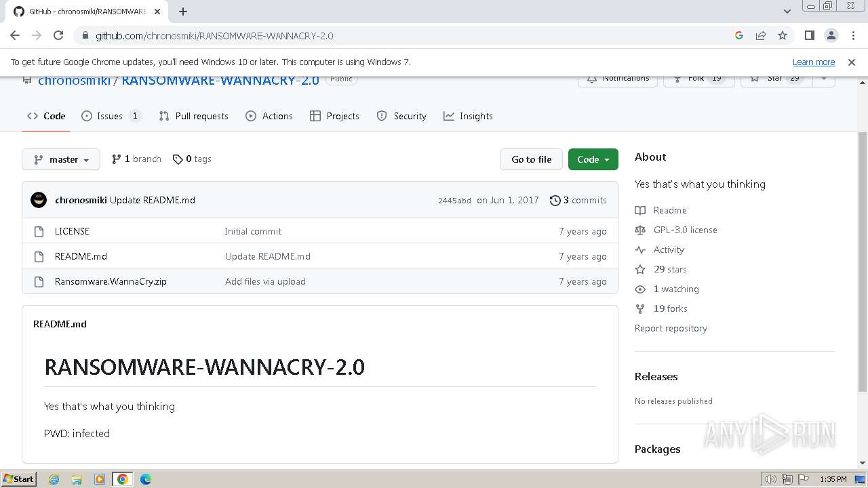Toggle the Chrome side panel
The height and width of the screenshot is (488, 868).
809,35
